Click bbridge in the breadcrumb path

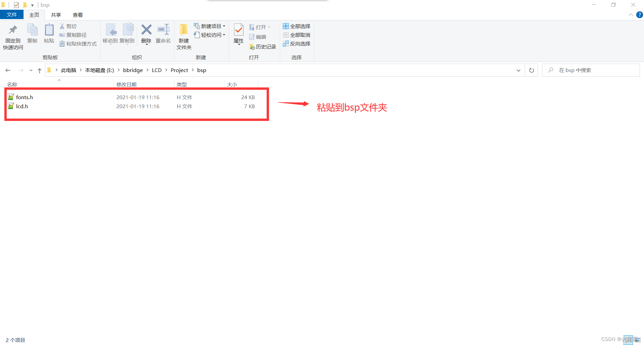click(133, 70)
